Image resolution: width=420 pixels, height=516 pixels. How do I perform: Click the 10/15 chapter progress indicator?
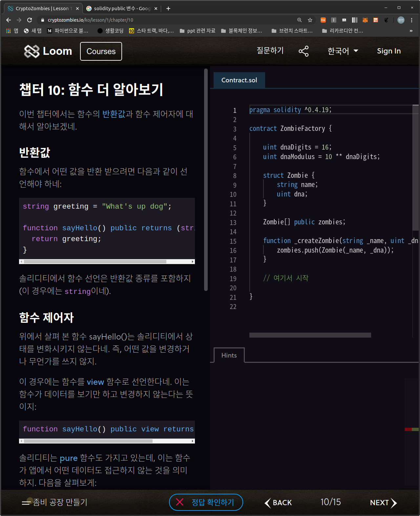click(x=330, y=502)
